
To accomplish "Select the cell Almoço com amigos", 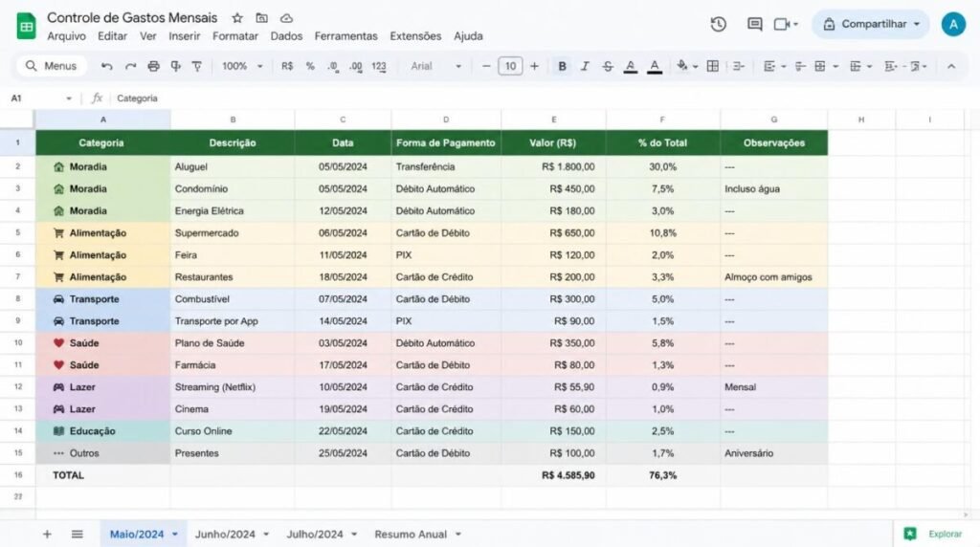I will point(773,277).
